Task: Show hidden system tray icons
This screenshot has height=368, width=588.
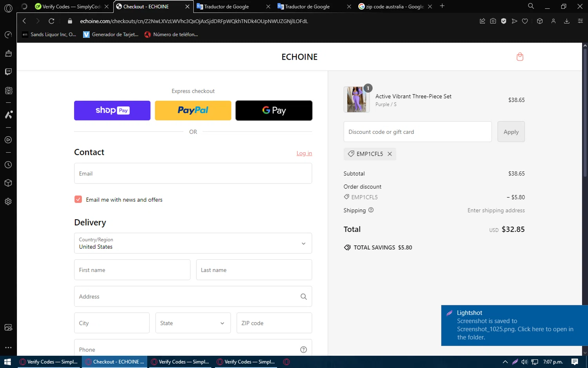Action: 505,362
